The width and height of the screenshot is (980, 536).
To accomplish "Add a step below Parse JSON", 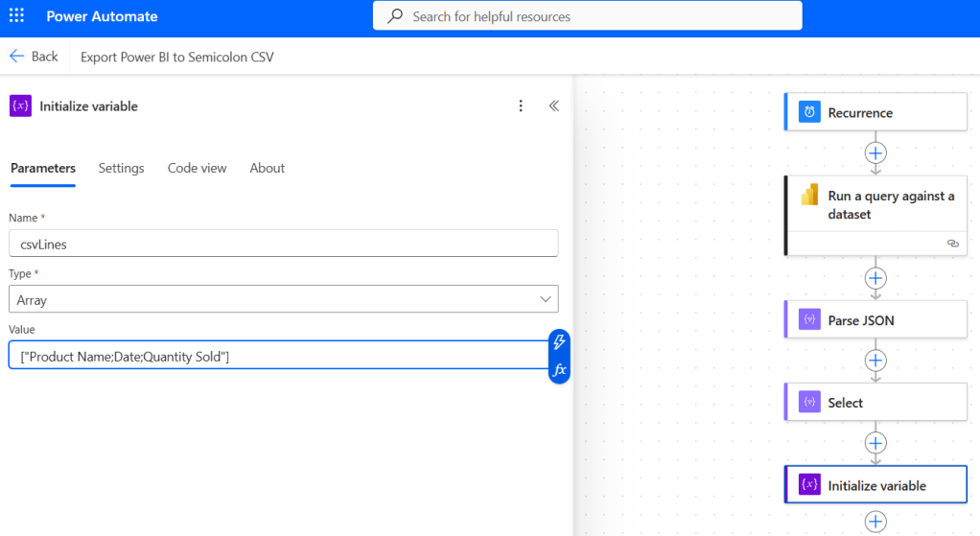I will tap(875, 361).
